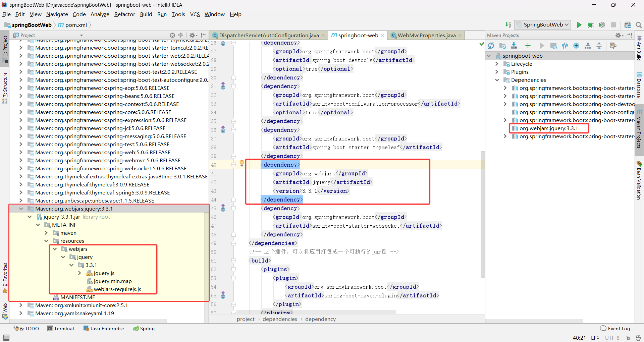Switch to DispatcherServletAutoConfiguration.java tab
644x342 pixels.
tap(269, 35)
